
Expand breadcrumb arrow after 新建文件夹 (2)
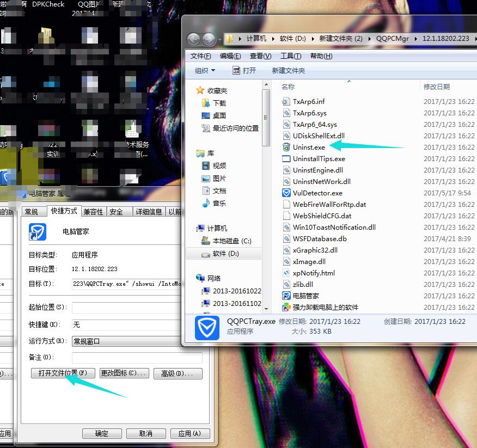pos(370,39)
